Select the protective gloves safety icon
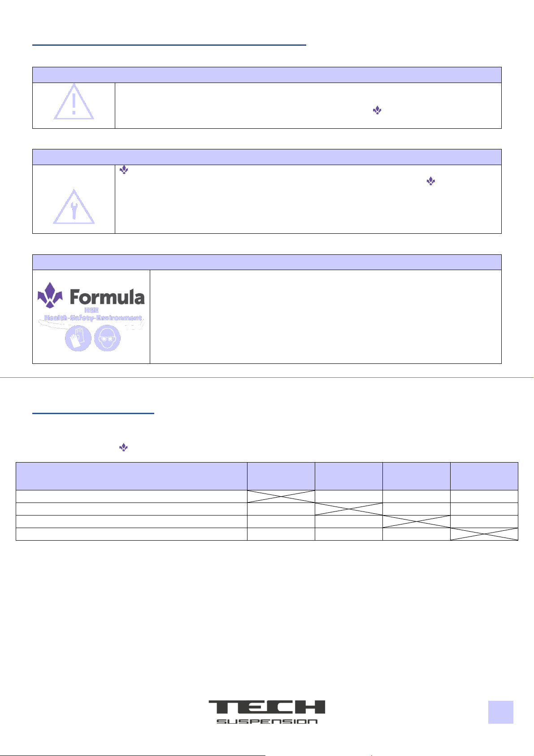534x756 pixels. click(x=78, y=338)
